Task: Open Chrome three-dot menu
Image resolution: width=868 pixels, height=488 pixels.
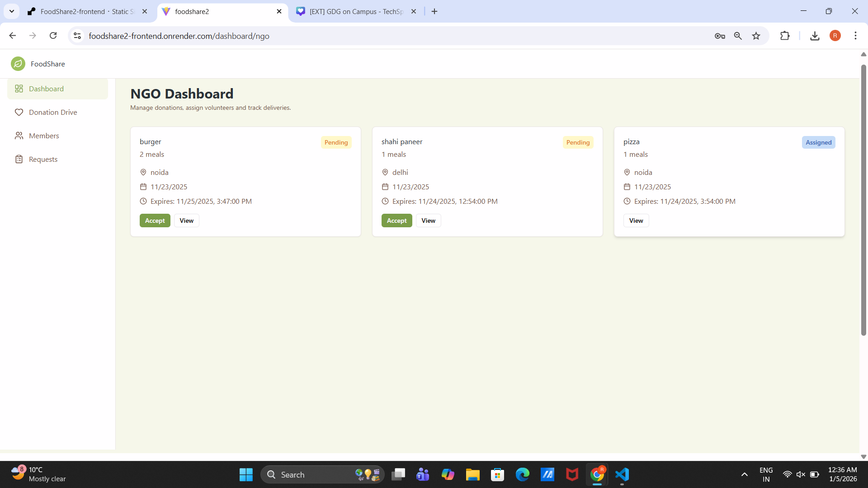Action: coord(855,36)
